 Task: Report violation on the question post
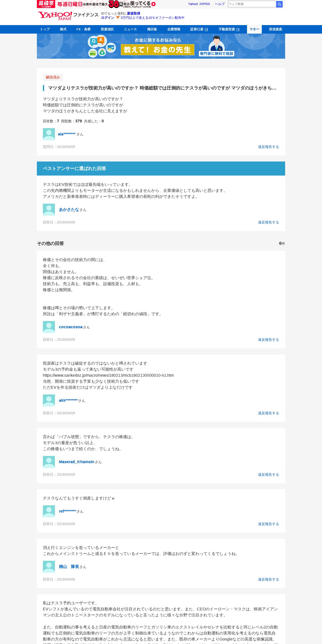[x=268, y=147]
